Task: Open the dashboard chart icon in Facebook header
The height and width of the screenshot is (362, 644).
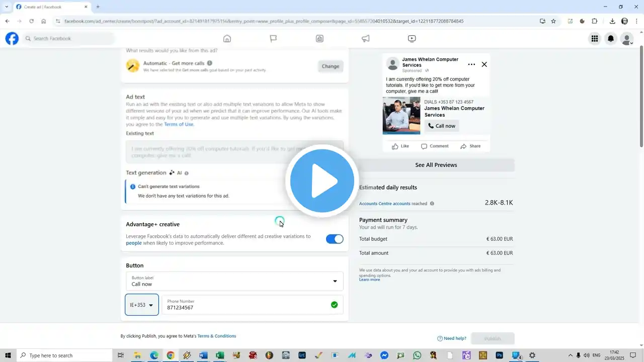Action: tap(319, 39)
